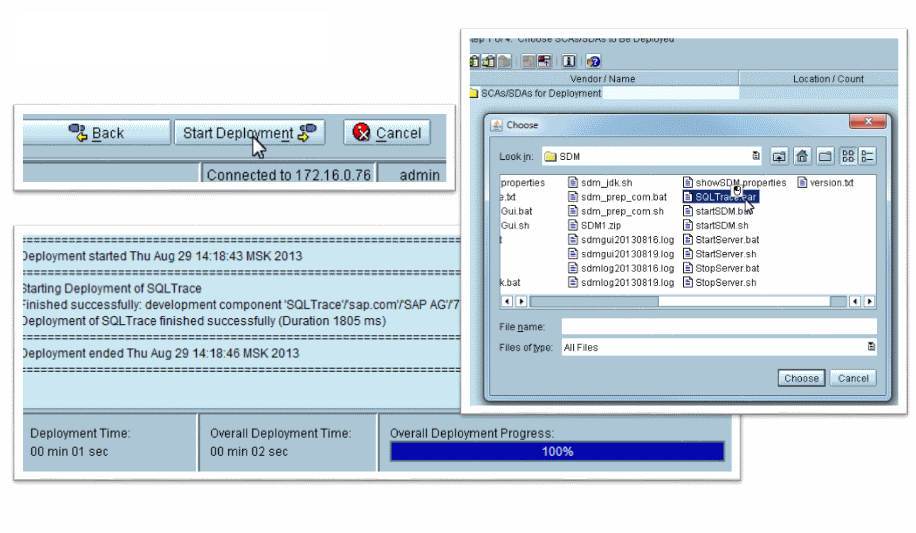Open the Look in SDM dropdown

pyautogui.click(x=652, y=156)
